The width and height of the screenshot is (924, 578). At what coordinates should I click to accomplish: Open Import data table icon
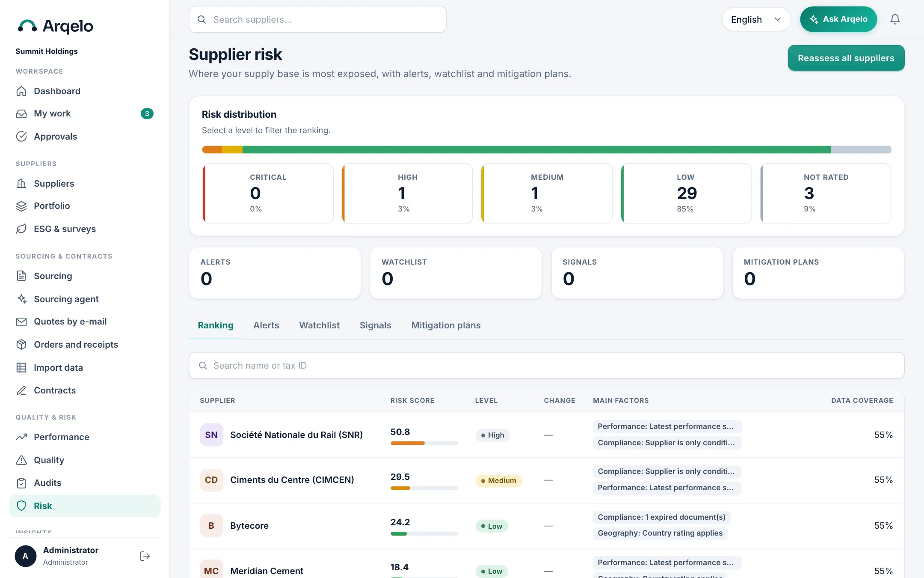(x=21, y=367)
